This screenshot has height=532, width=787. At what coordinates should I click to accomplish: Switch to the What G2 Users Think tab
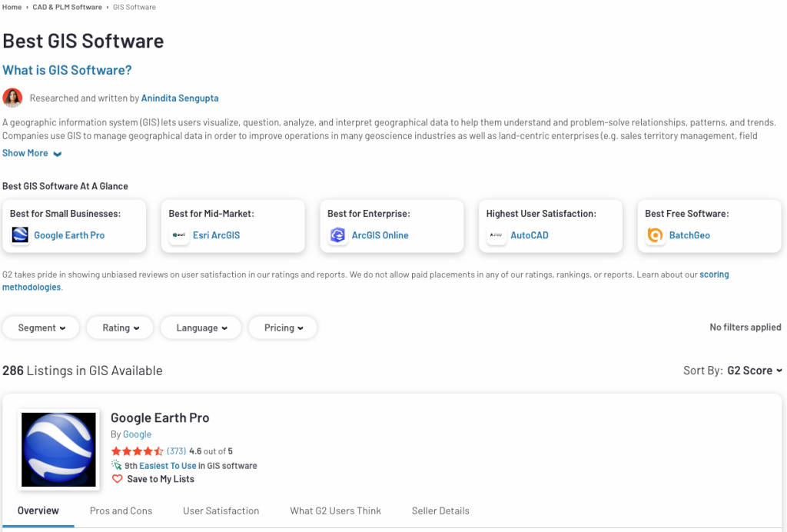[335, 511]
